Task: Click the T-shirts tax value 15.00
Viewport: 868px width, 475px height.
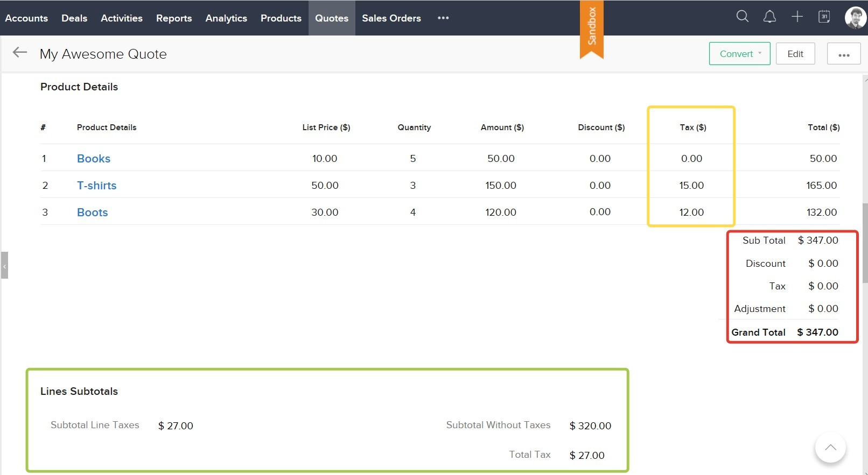Action: [x=691, y=186]
